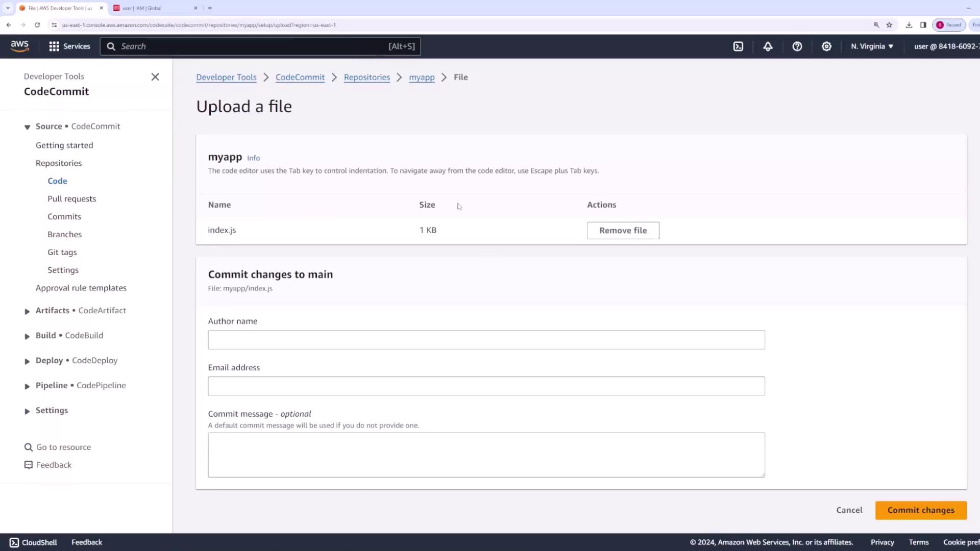980x551 pixels.
Task: Follow the myapp breadcrumb link
Action: point(422,78)
